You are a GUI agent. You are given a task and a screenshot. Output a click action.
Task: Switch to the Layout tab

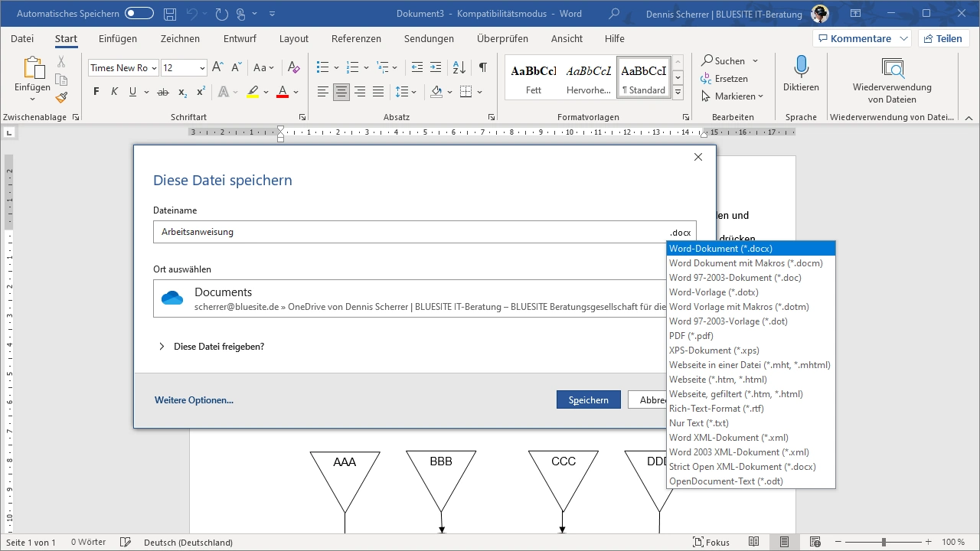coord(294,39)
